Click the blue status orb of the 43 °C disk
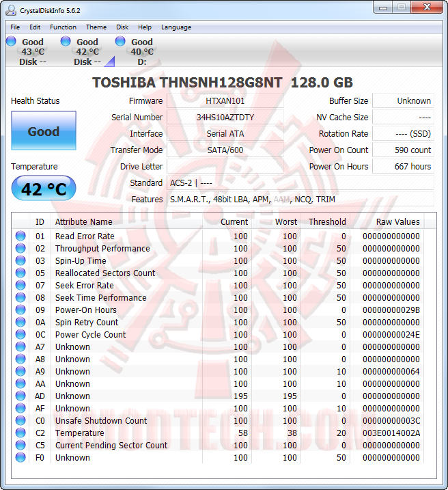 click(x=11, y=41)
